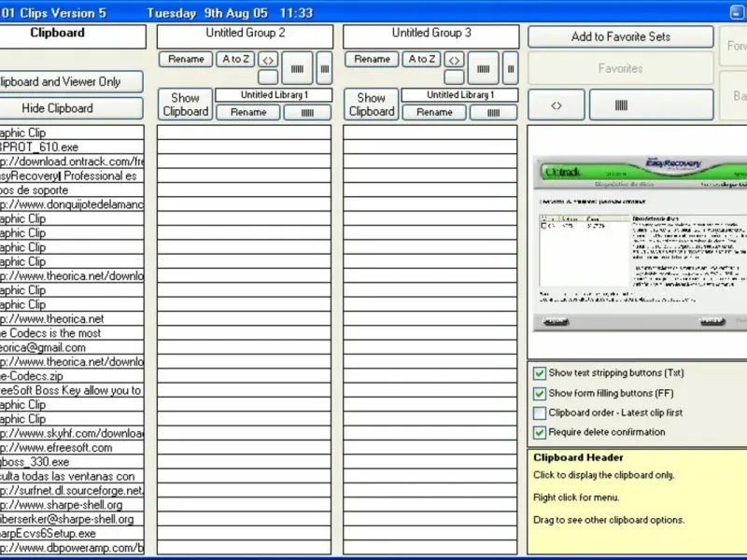
Task: Select the www.dbpoweramp.com clip
Action: [72, 548]
